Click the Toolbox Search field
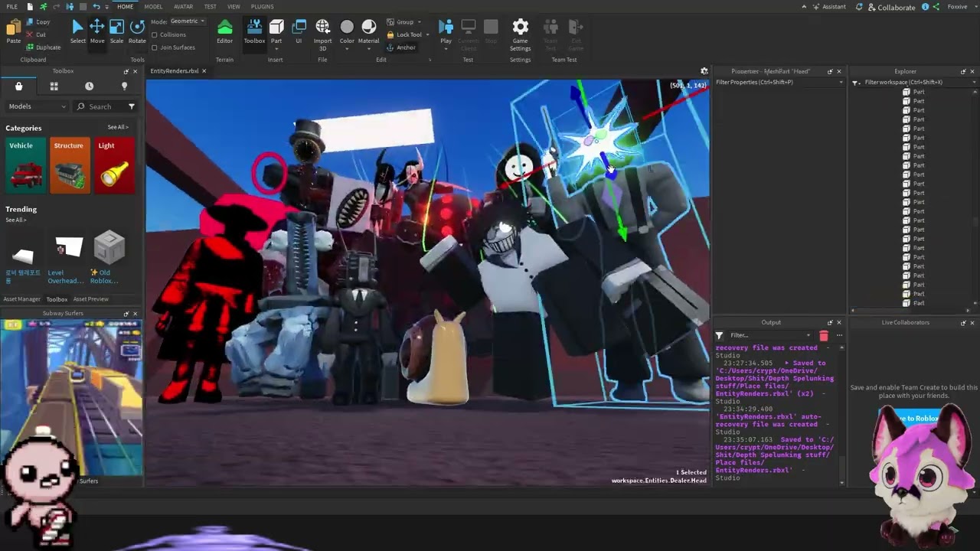This screenshot has width=980, height=551. tap(102, 106)
